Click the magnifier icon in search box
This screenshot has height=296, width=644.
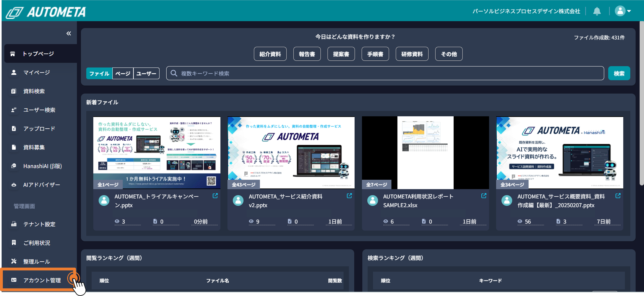tap(174, 73)
